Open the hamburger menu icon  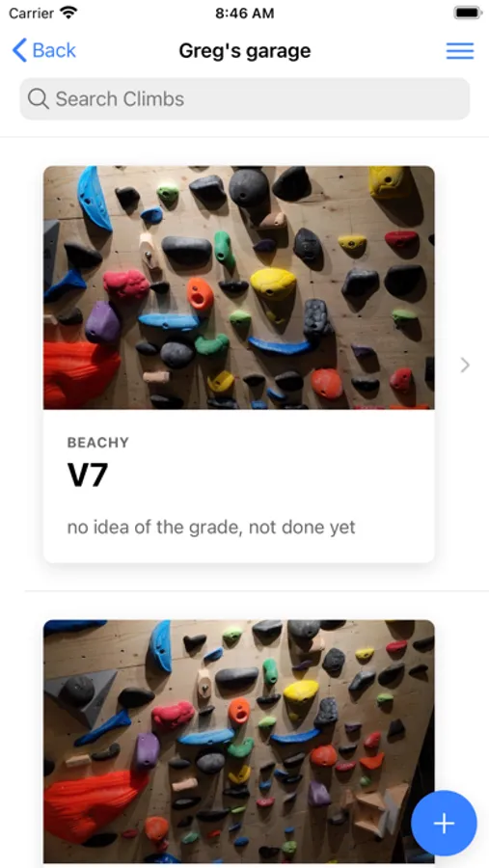click(460, 51)
